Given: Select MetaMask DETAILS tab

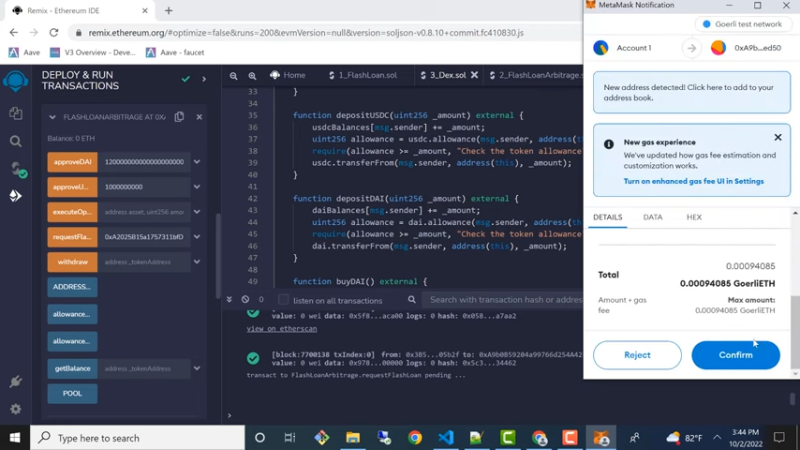Looking at the screenshot, I should [x=608, y=217].
